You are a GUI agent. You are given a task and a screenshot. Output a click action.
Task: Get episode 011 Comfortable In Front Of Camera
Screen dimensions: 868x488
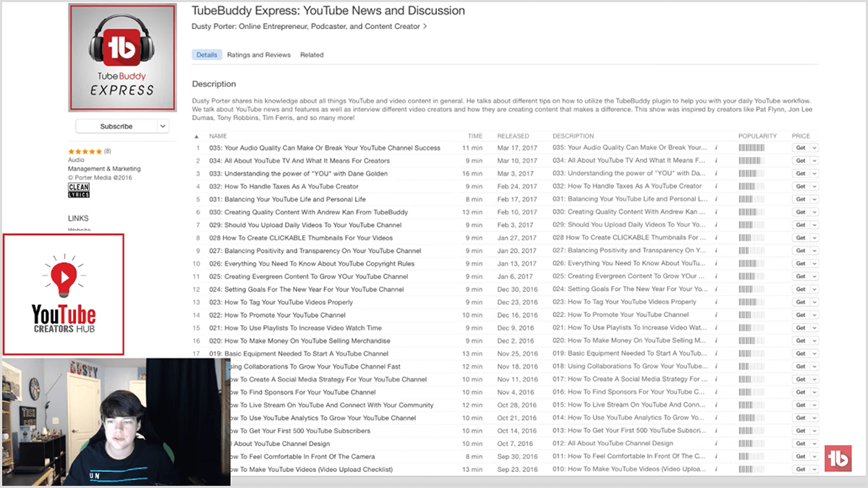coord(801,457)
